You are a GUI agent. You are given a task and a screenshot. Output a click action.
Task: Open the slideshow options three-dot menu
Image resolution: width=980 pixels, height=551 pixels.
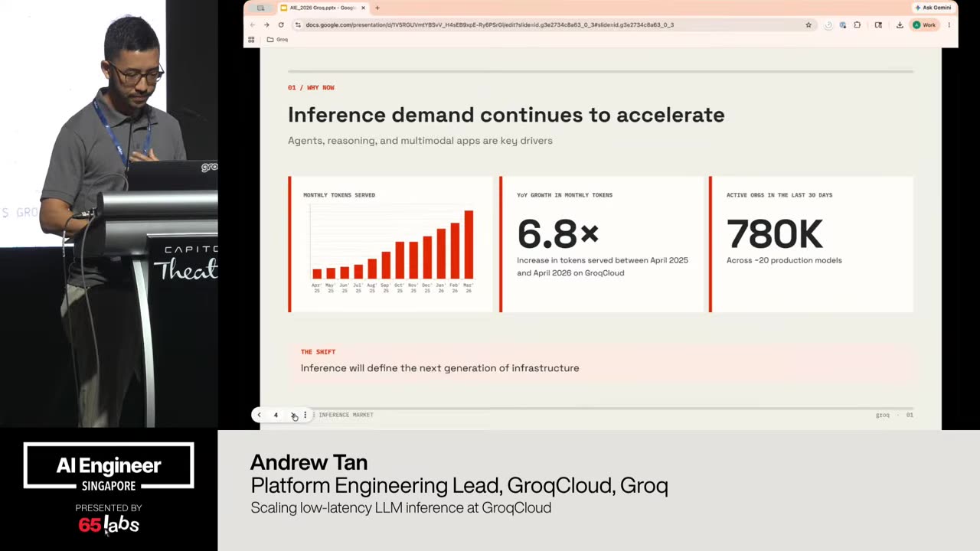[305, 415]
